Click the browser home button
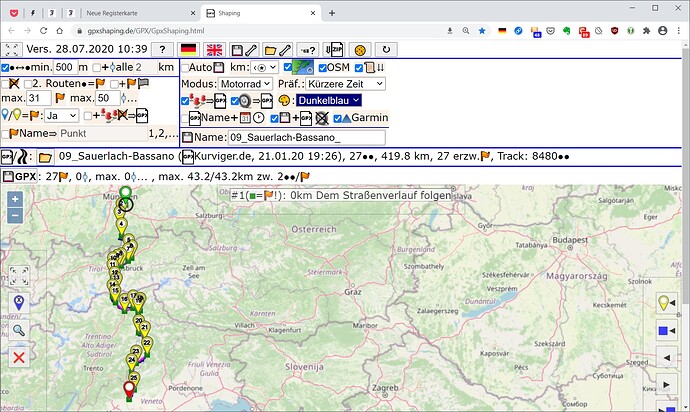 point(60,31)
